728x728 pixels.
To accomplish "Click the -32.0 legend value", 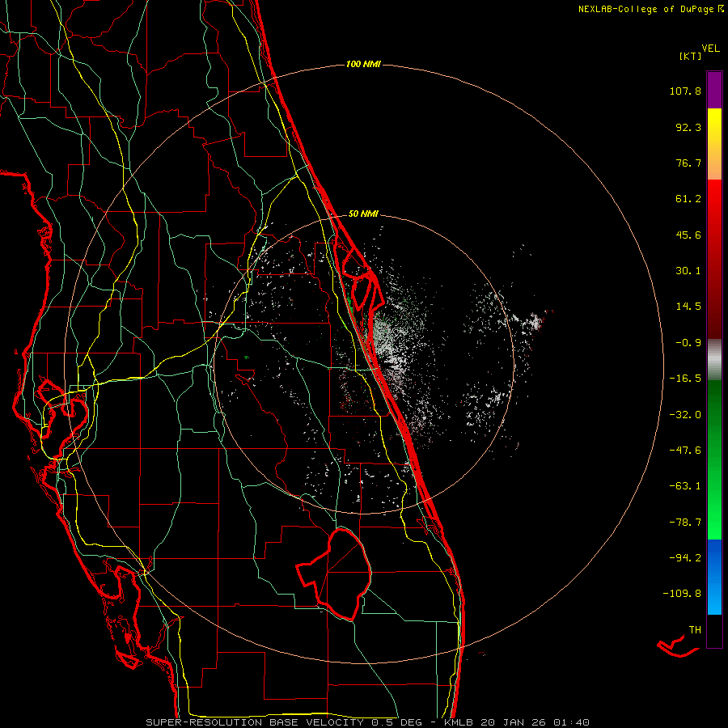I will click(x=685, y=415).
